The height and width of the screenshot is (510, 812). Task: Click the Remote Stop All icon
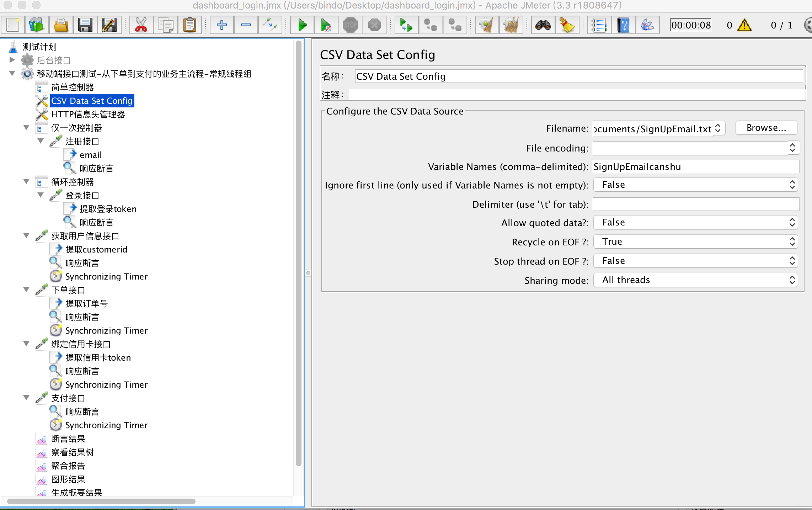(431, 25)
